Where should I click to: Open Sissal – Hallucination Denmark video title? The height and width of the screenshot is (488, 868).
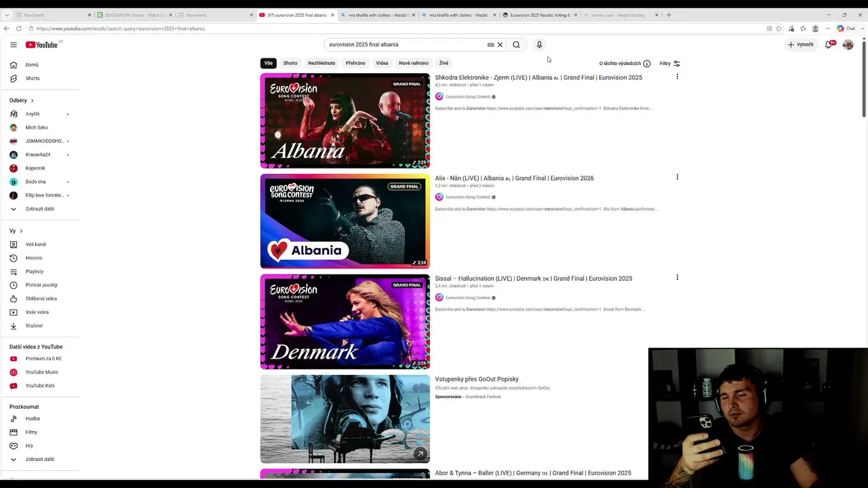point(534,279)
